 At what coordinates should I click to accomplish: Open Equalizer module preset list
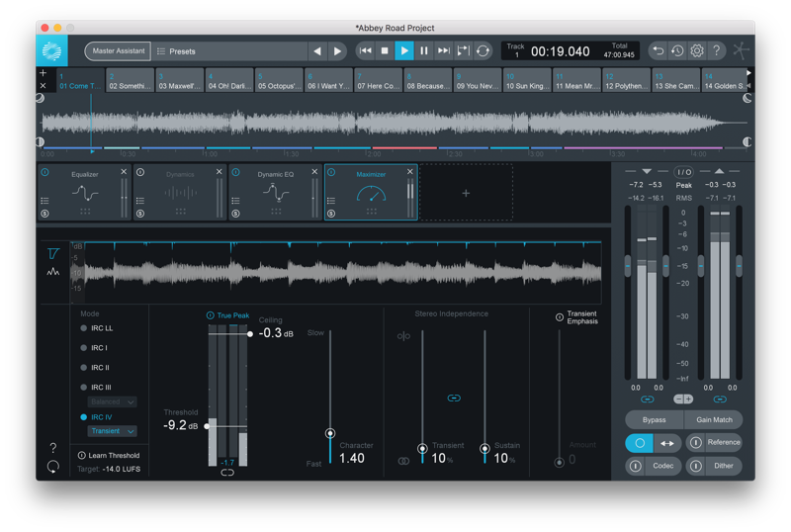pos(44,201)
